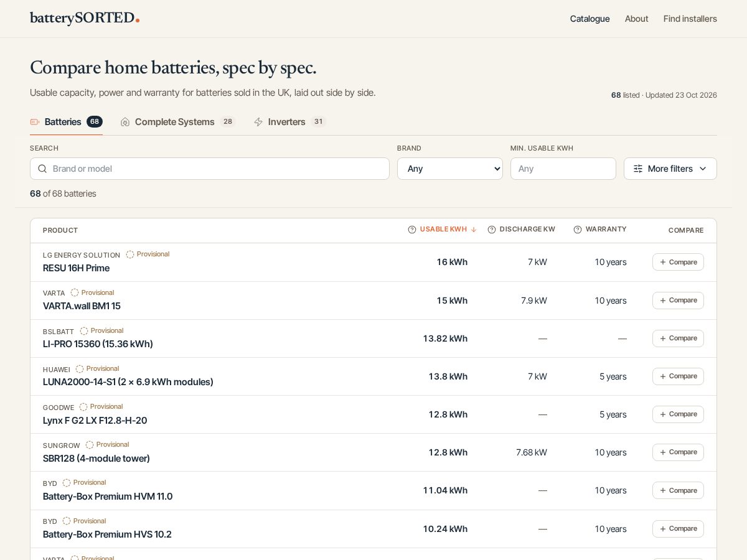Image resolution: width=747 pixels, height=560 pixels.
Task: Switch to the Inverters tab
Action: tap(289, 122)
